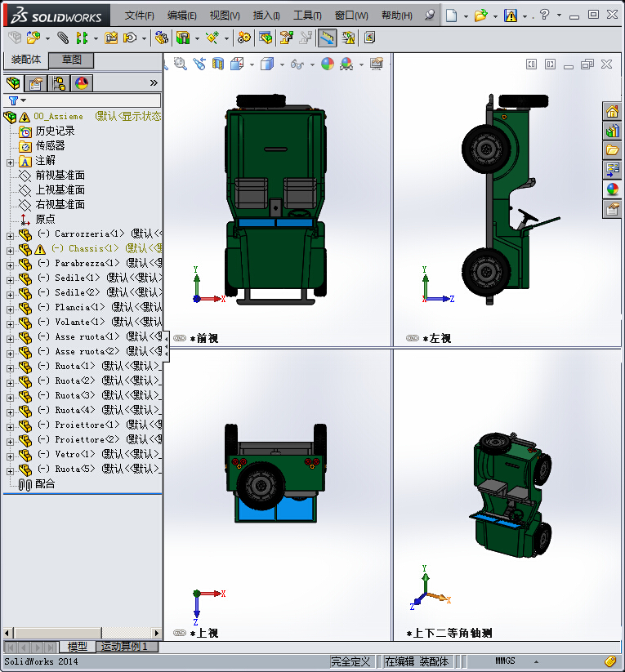Open the tree filter funnel dropdown
Viewport: 625px width, 672px height.
[17, 100]
